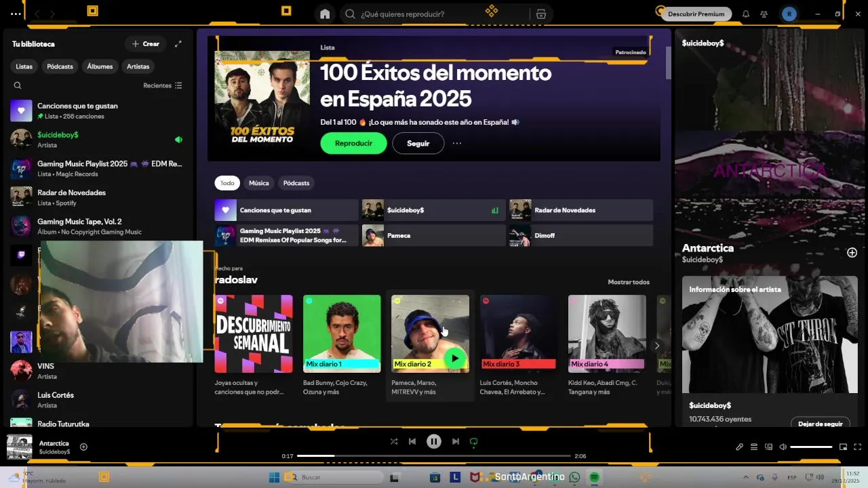Mute the volume speaker icon
868x488 pixels.
pyautogui.click(x=783, y=447)
